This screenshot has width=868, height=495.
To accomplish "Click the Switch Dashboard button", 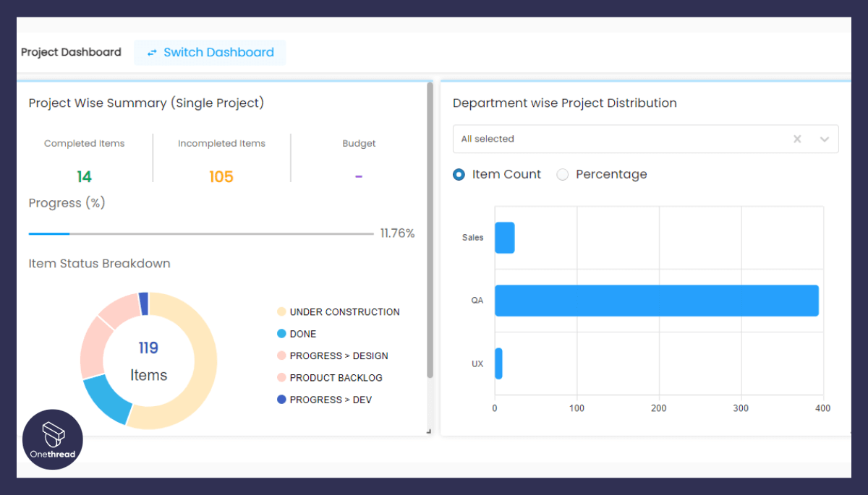I will click(210, 52).
